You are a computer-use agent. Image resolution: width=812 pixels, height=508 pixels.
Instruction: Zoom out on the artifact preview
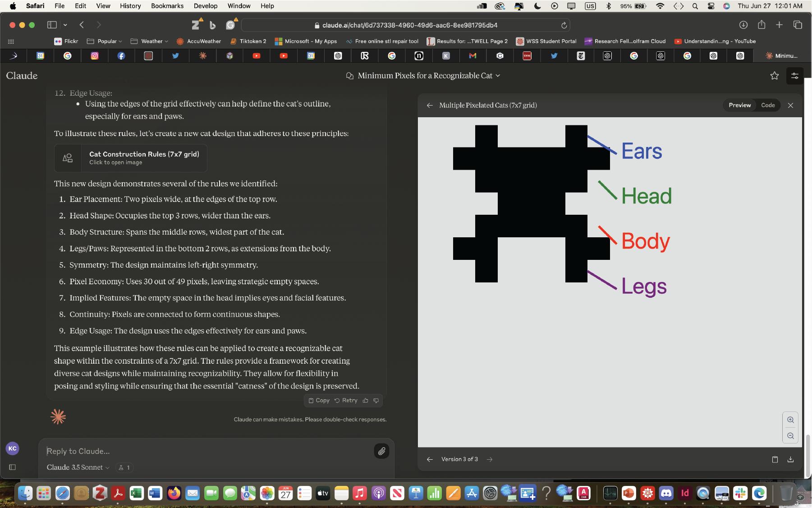click(x=790, y=436)
